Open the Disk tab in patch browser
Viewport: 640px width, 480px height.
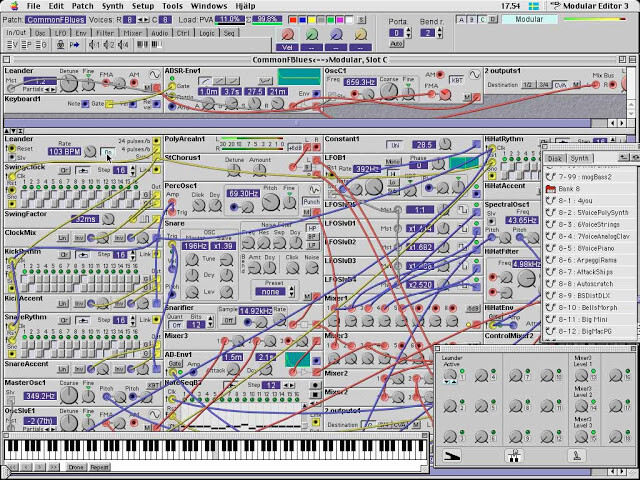555,158
